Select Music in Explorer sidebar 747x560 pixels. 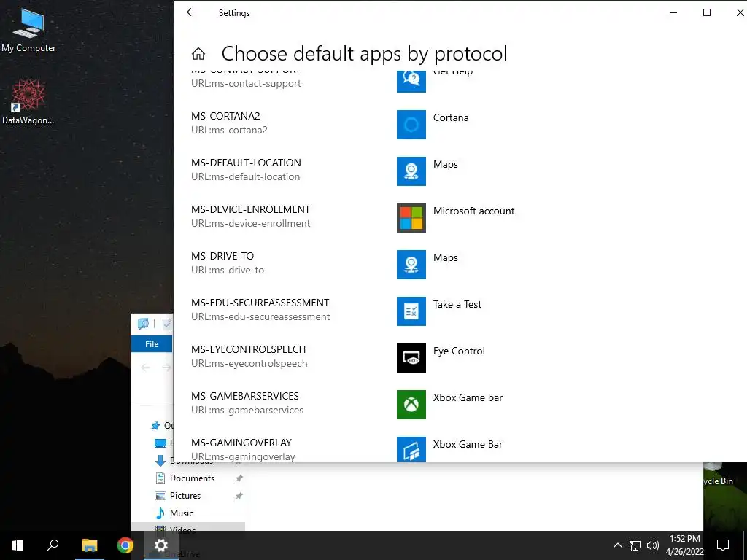pyautogui.click(x=181, y=513)
